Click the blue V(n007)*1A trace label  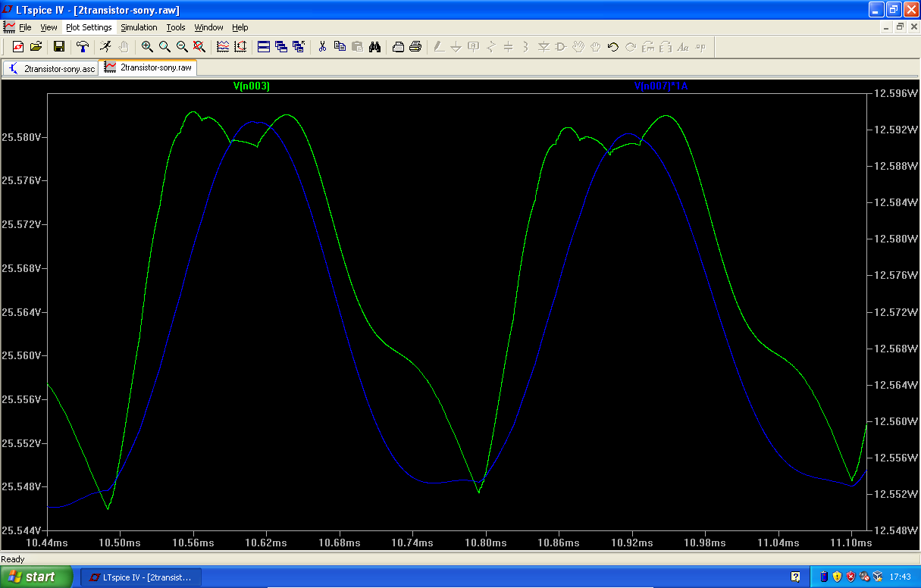click(661, 86)
